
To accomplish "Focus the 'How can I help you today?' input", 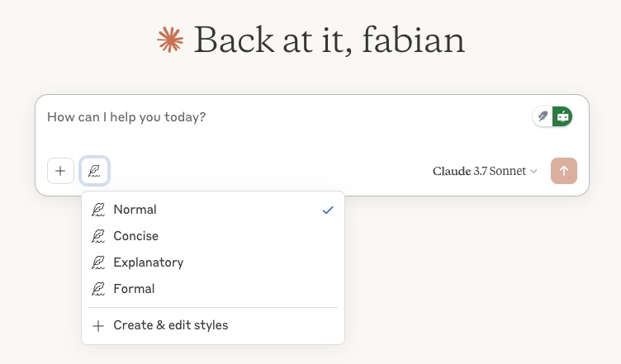I will (x=248, y=117).
